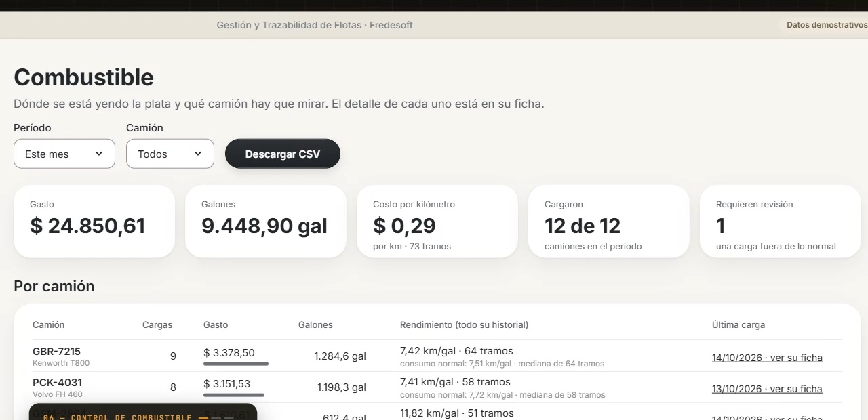Click the Galones column header
Image resolution: width=868 pixels, height=420 pixels.
pyautogui.click(x=315, y=324)
